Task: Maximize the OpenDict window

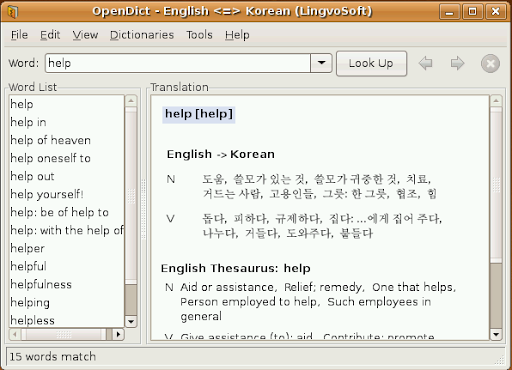Action: [472, 12]
